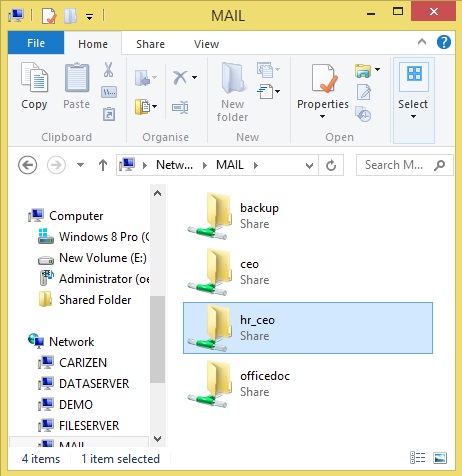
Task: Open the address bar history dropdown
Action: pos(309,165)
